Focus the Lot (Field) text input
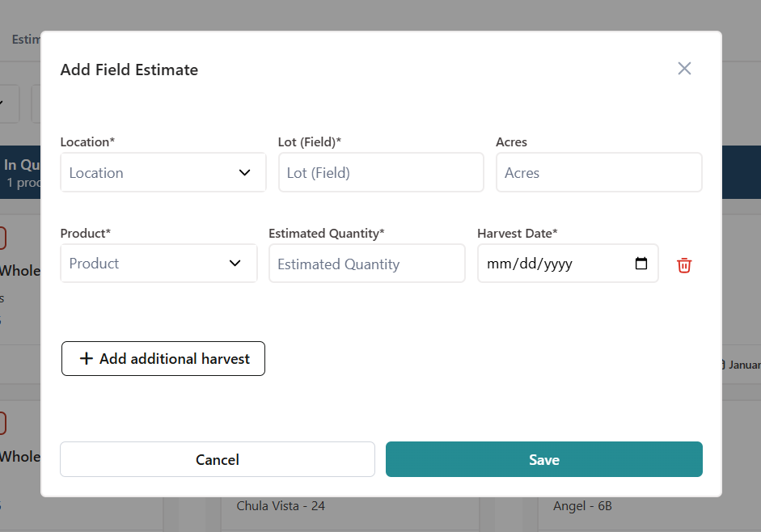761x532 pixels. click(x=380, y=173)
